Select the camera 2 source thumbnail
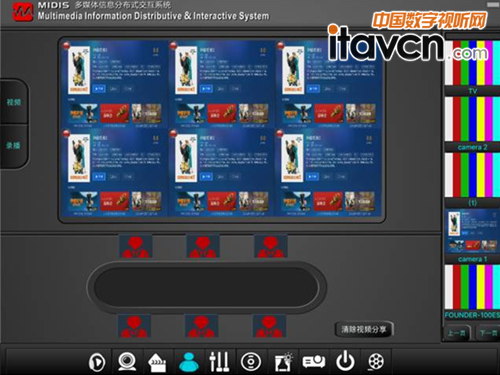Viewport: 500px width, 375px height. [x=472, y=119]
